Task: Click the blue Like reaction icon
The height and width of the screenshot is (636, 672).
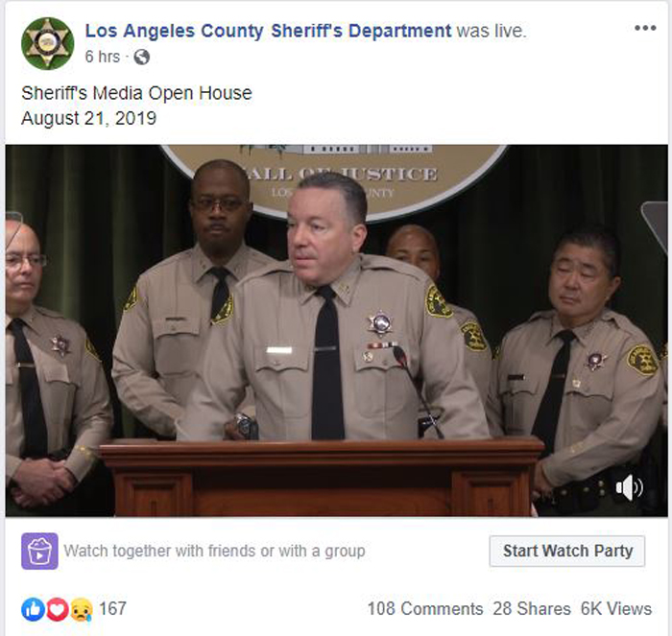Action: click(x=33, y=609)
